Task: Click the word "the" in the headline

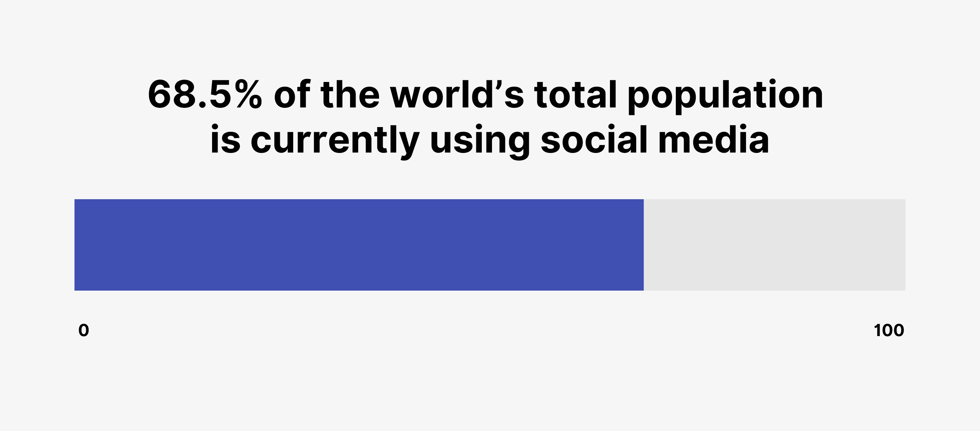Action: pyautogui.click(x=350, y=95)
